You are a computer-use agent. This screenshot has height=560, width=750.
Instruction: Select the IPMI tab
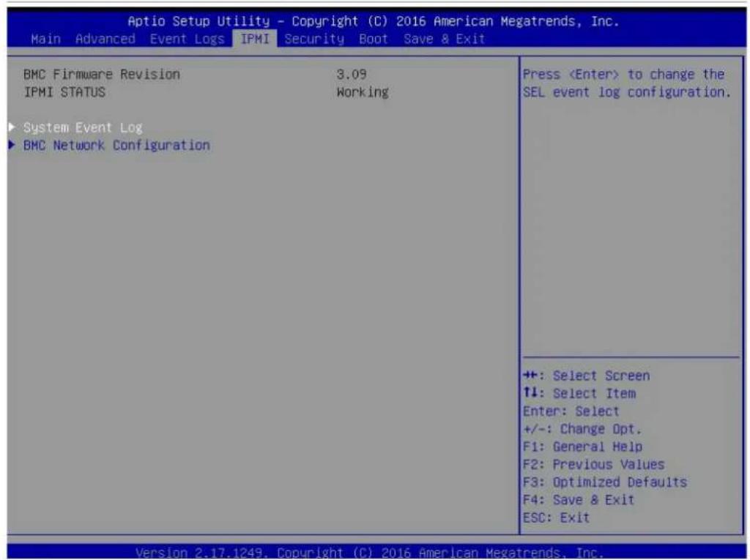point(255,39)
